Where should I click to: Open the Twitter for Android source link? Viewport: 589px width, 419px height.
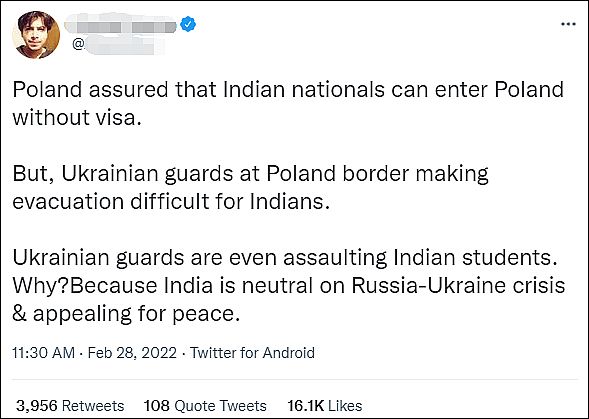click(252, 353)
